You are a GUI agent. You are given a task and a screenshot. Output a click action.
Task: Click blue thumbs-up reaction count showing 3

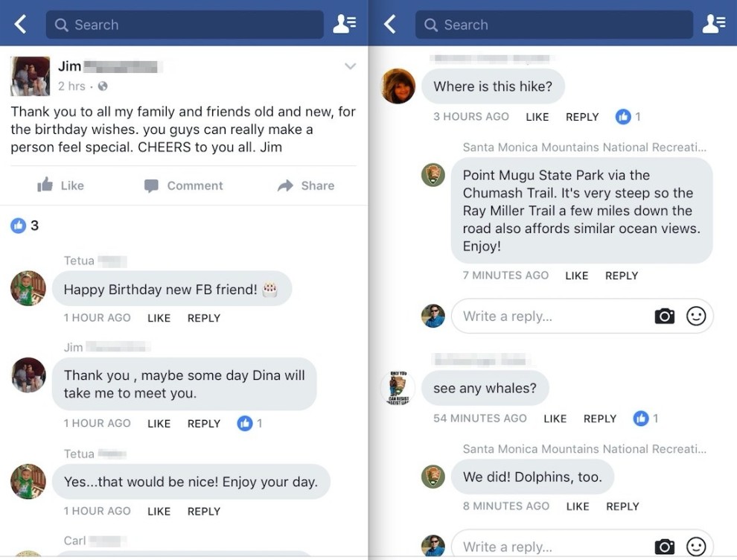point(25,226)
